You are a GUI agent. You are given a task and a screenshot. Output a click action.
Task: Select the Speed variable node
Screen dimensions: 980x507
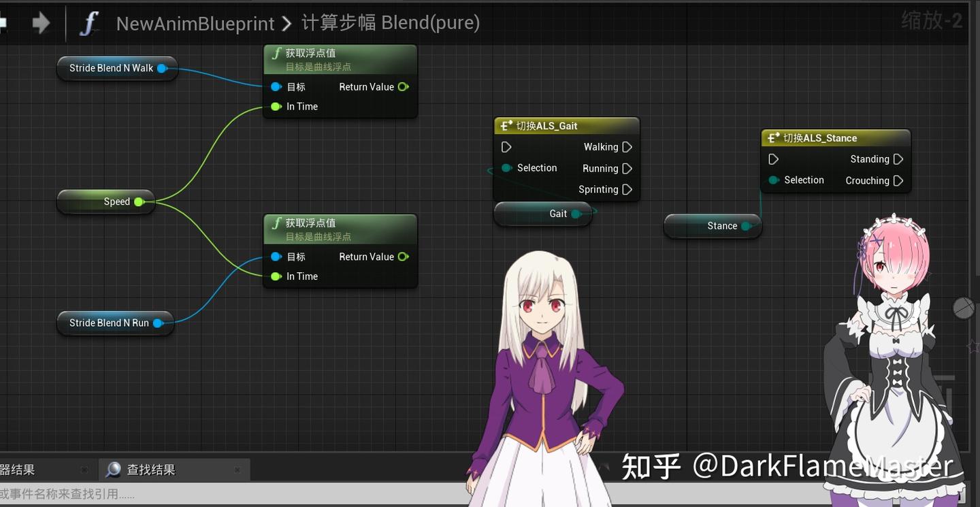click(x=106, y=201)
